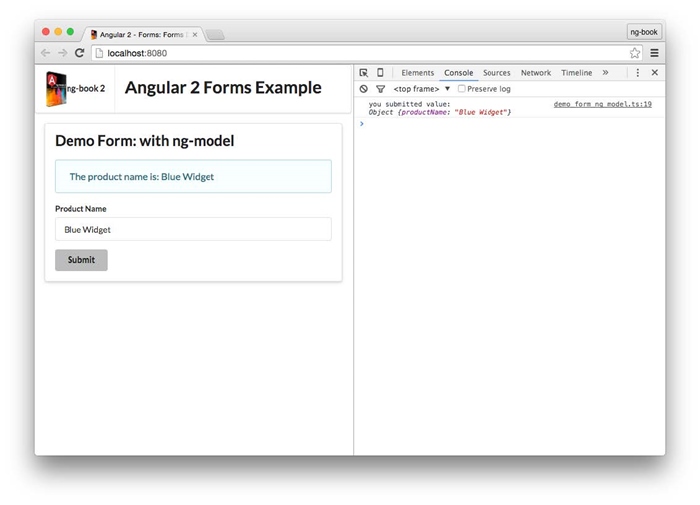Close the DevTools panel
700x505 pixels.
point(655,73)
